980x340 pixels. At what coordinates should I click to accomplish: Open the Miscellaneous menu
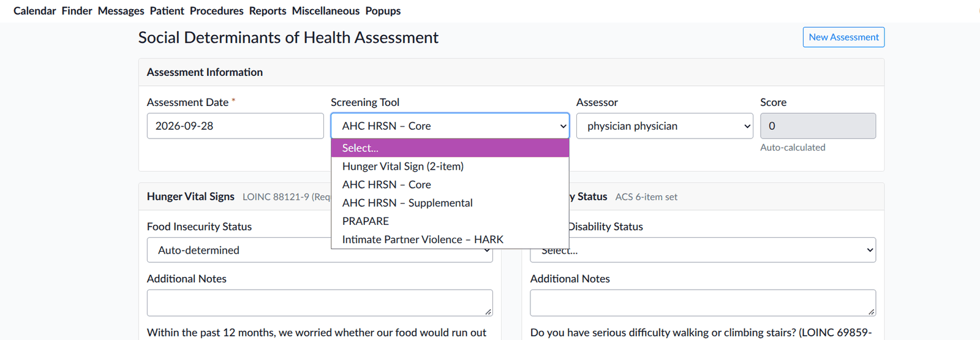[x=326, y=11]
